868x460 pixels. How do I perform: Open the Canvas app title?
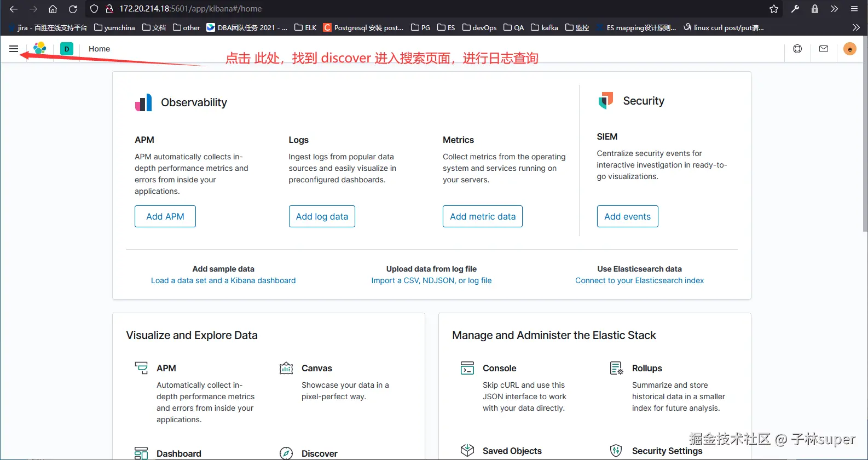tap(317, 368)
